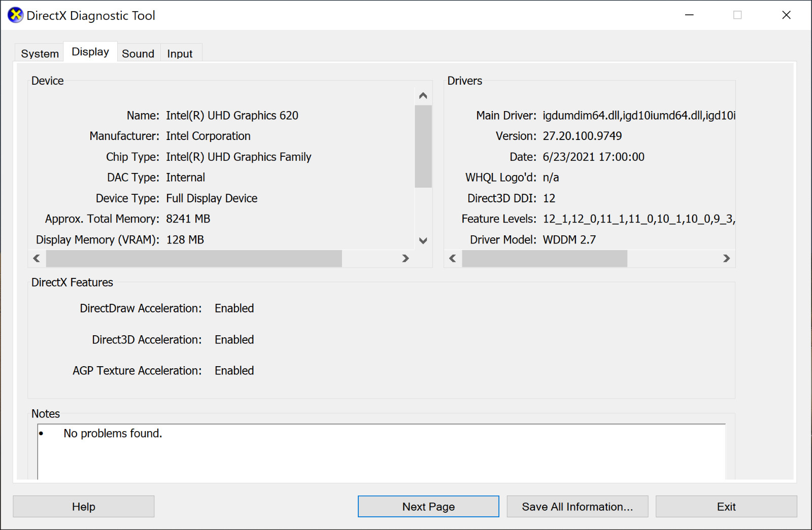Close the DirectX Diagnostic Tool window
Screen dimensions: 812x530
coord(786,15)
